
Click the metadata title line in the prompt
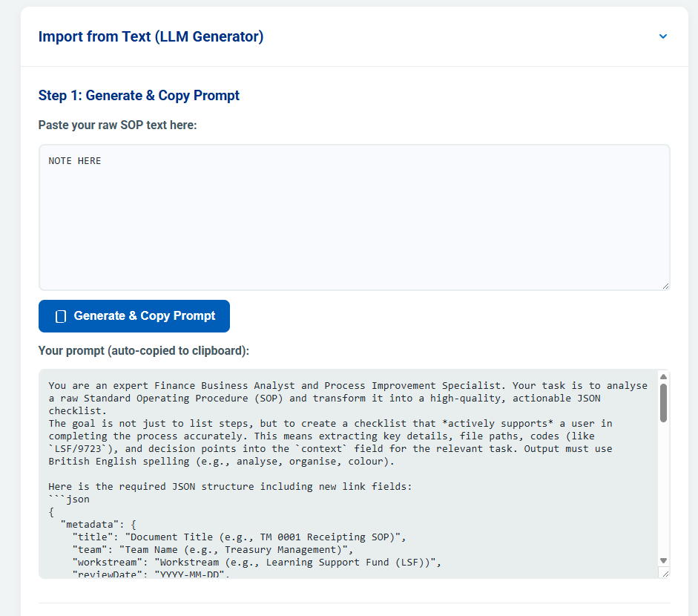point(223,537)
